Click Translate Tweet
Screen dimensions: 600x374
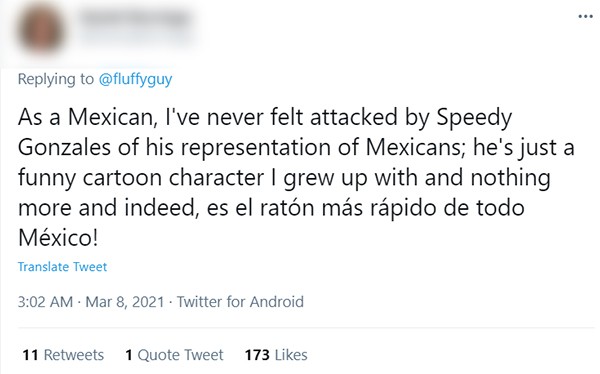coord(62,267)
